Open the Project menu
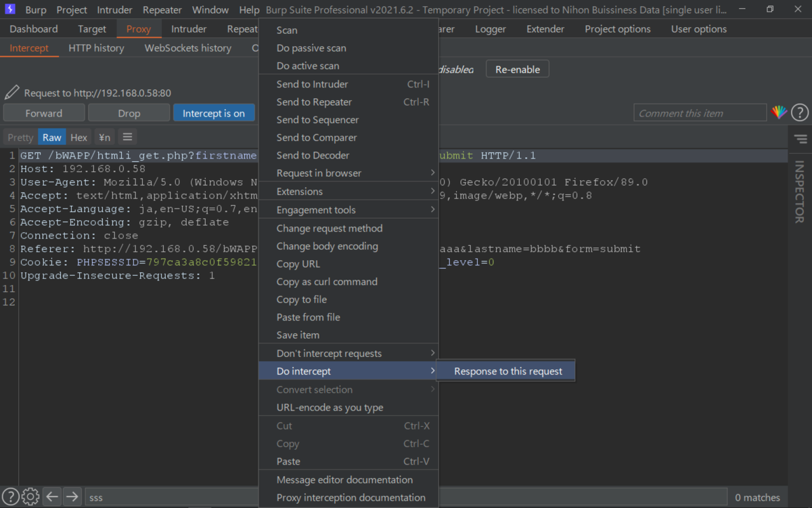The image size is (812, 508). (72, 10)
